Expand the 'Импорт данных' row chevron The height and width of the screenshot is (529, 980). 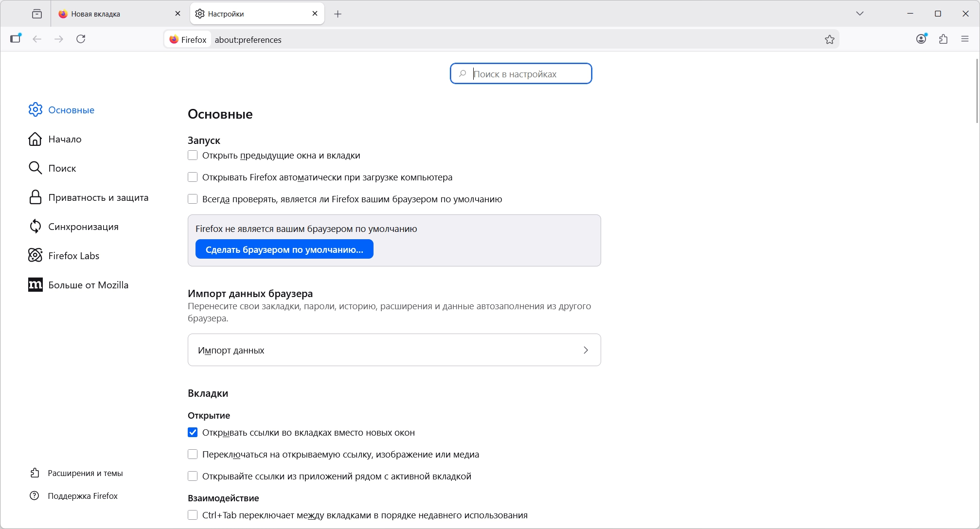pos(586,350)
